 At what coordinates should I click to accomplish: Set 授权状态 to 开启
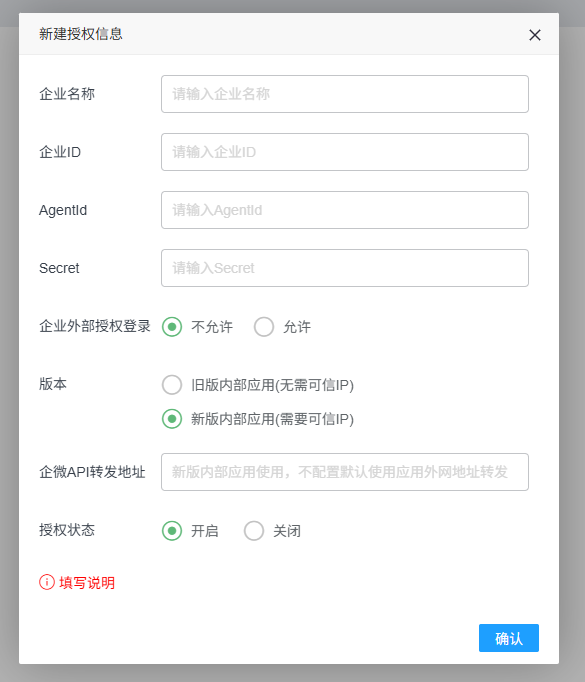click(x=172, y=531)
